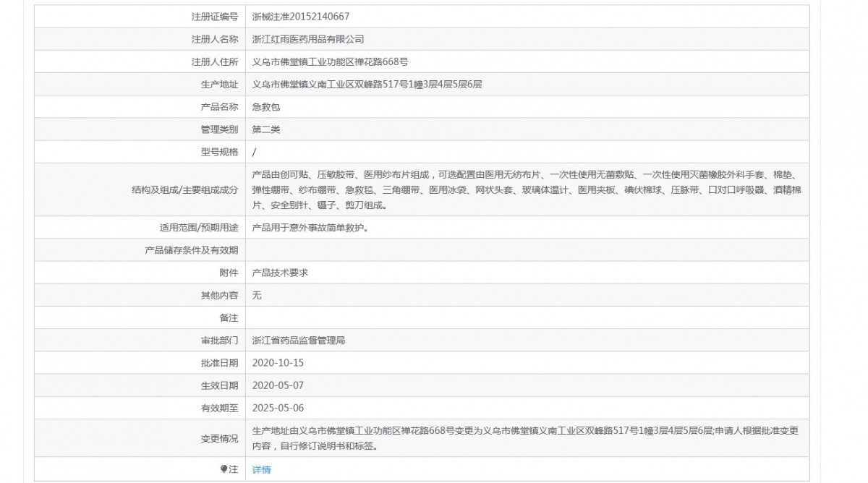Select the approving department 浙江省药品监督管理局
The height and width of the screenshot is (483, 868).
coord(298,340)
